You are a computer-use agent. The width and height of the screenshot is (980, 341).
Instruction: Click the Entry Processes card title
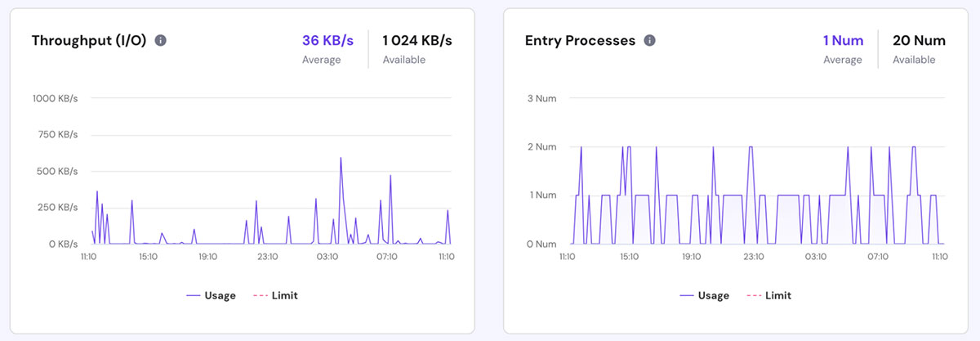(x=580, y=41)
